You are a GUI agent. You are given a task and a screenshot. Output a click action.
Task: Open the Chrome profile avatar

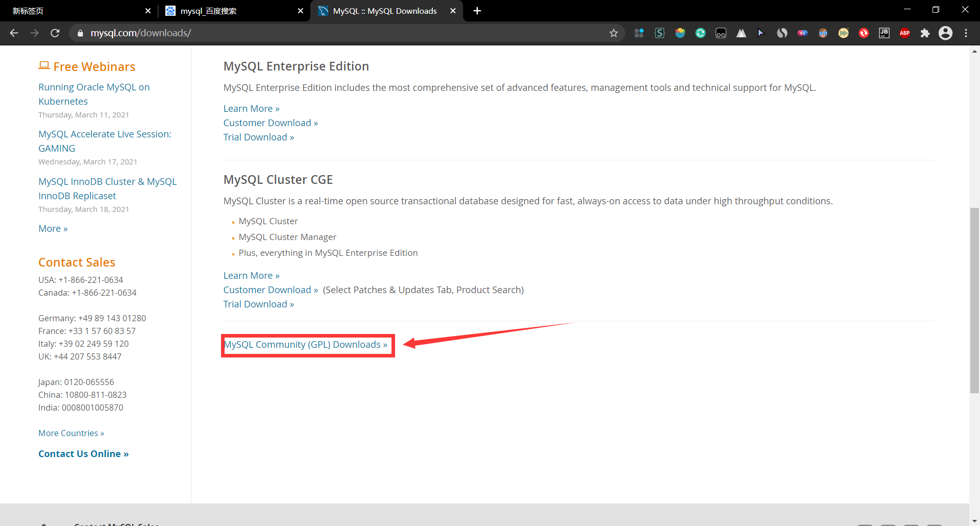pos(945,33)
